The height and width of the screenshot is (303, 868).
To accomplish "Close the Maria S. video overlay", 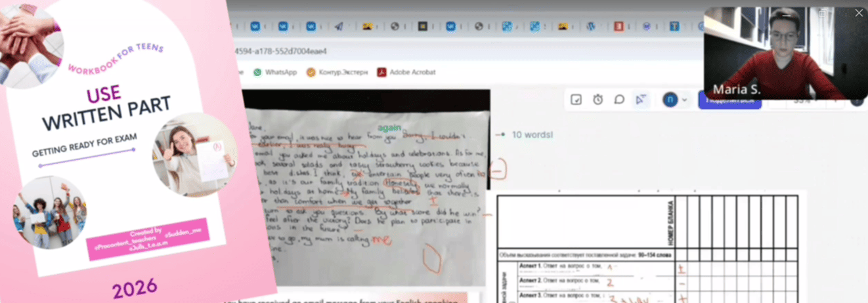I will click(x=859, y=13).
